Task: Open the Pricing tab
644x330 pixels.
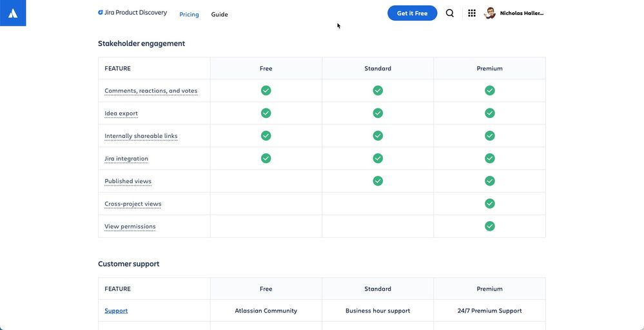Action: pos(189,14)
